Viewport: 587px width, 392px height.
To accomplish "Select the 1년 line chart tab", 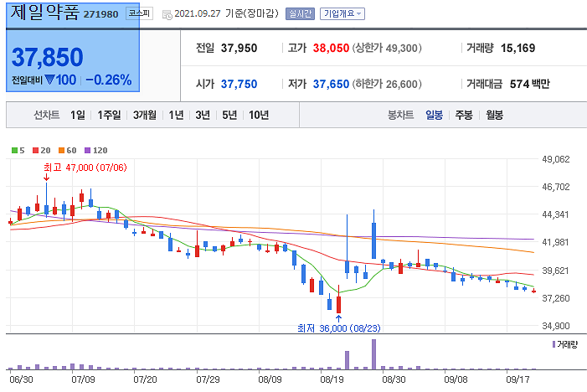I will pos(176,115).
